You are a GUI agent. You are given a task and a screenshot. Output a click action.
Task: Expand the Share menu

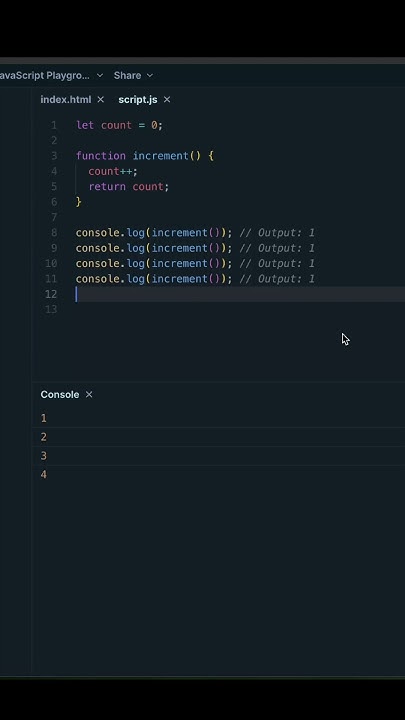133,75
